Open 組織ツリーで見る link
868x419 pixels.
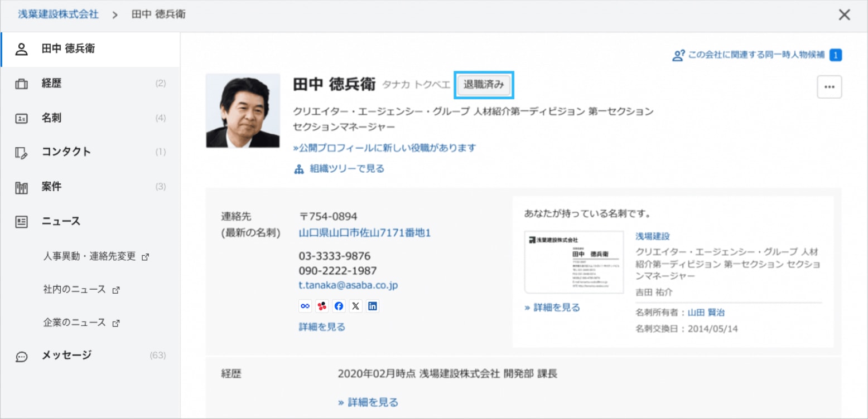[x=339, y=168]
